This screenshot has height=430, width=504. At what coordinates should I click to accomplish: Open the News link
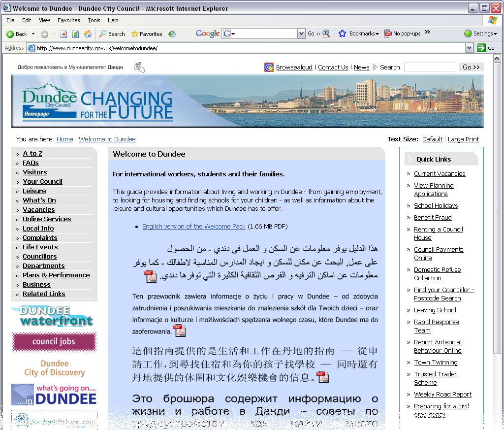click(x=362, y=67)
